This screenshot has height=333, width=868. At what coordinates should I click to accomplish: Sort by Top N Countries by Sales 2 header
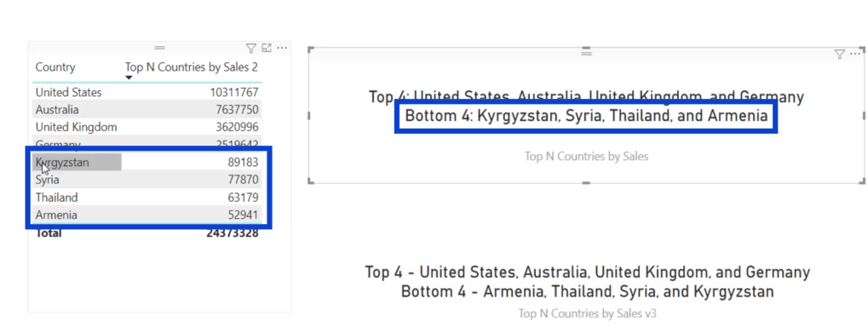click(x=192, y=67)
